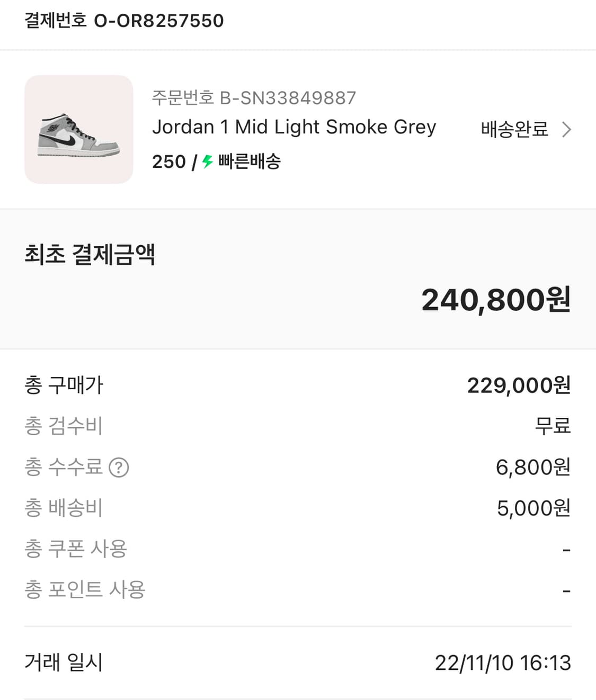Click the 총 쿠폰 사용 coupon row label
The width and height of the screenshot is (596, 700).
pyautogui.click(x=76, y=549)
